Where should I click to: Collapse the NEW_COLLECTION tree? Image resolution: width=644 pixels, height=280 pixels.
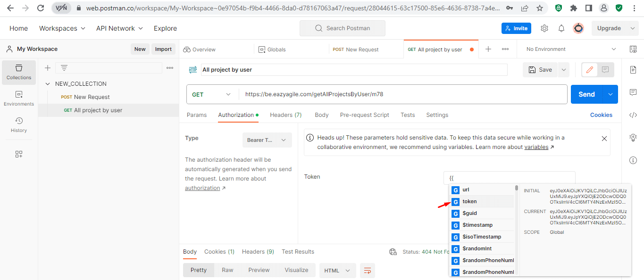point(48,84)
